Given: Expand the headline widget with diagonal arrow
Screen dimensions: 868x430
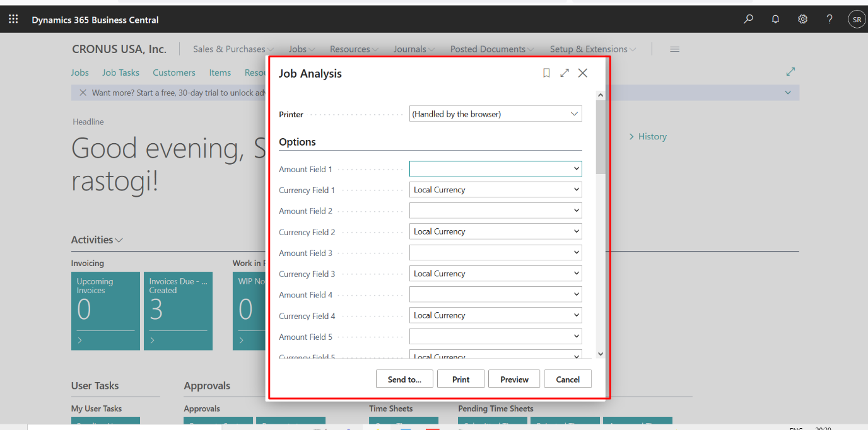Looking at the screenshot, I should [790, 71].
